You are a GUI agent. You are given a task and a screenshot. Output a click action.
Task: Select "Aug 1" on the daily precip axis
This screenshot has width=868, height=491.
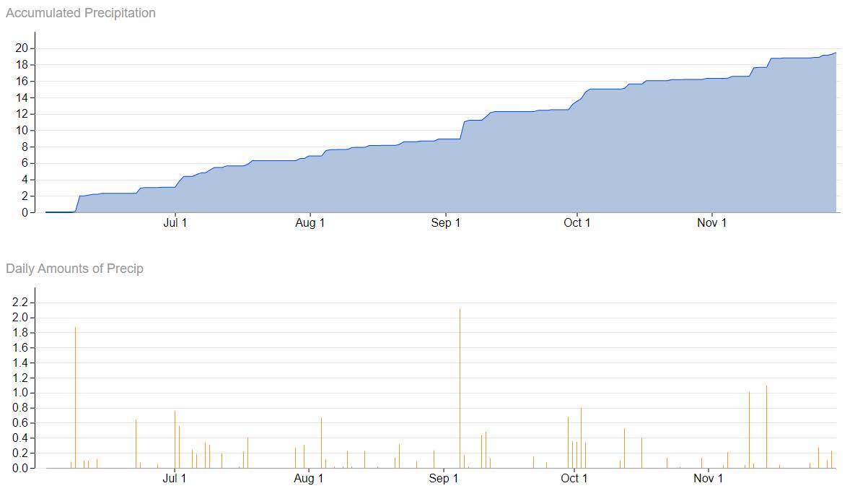point(309,479)
